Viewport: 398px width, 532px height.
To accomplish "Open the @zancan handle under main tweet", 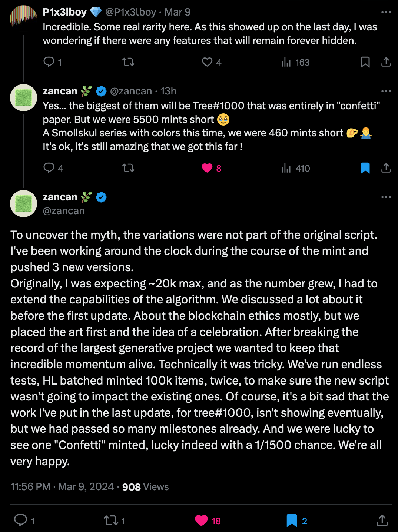I will point(64,211).
